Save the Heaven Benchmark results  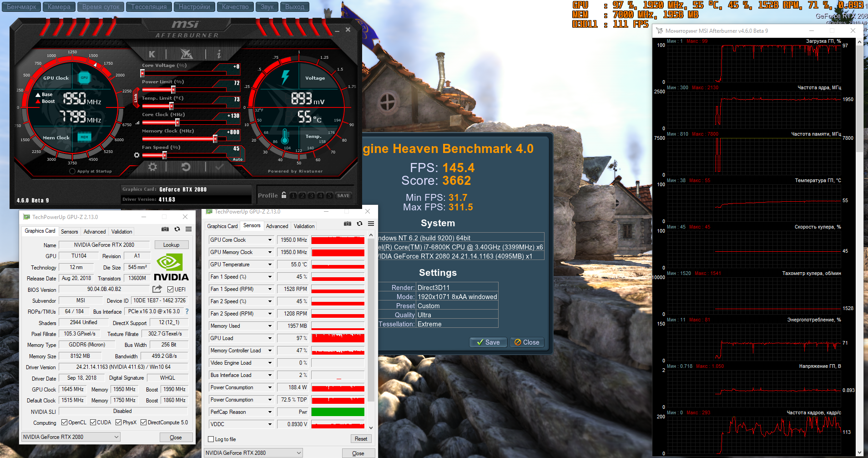pos(488,342)
